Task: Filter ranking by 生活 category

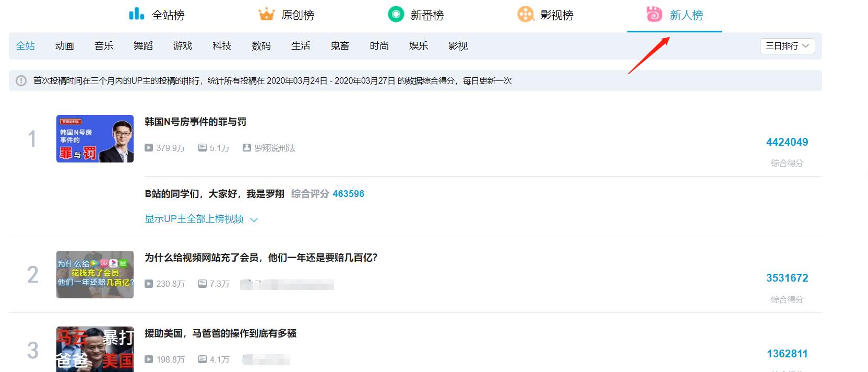Action: 301,46
